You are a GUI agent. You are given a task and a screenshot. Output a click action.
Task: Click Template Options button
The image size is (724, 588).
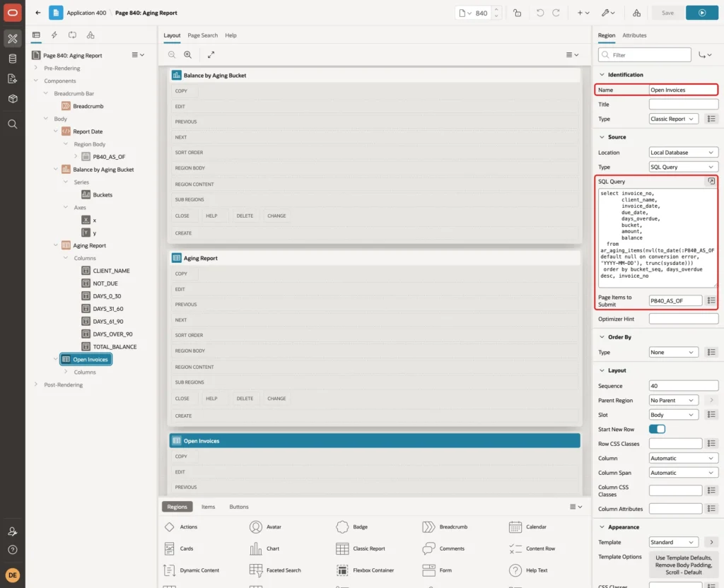684,565
